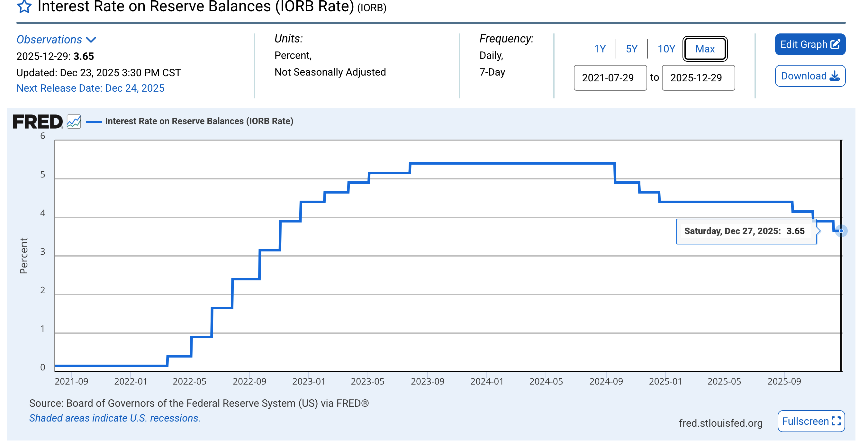Toggle the IORB Rate series legend line
Screen dimensions: 868x445
tap(94, 122)
